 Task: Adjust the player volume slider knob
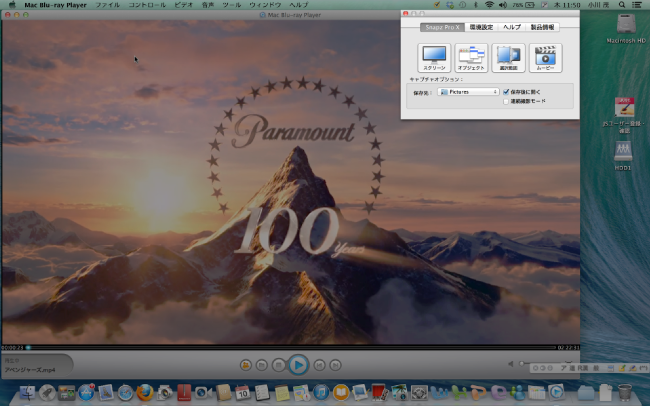pos(521,364)
